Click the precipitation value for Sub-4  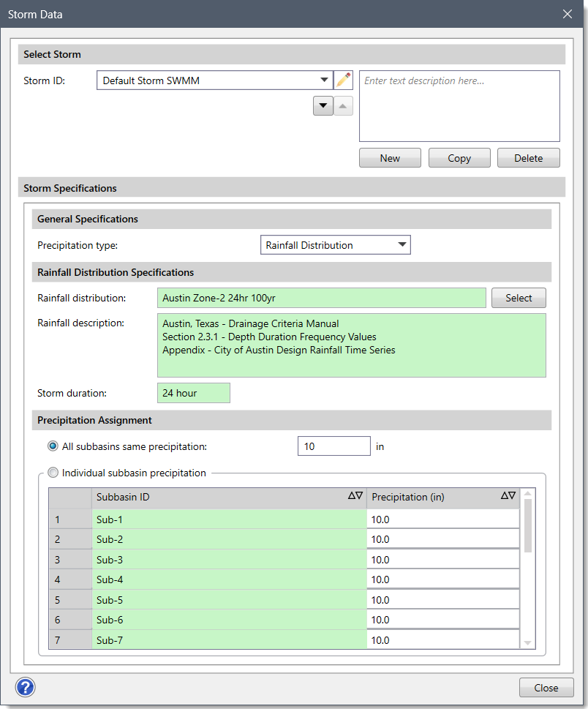(443, 579)
